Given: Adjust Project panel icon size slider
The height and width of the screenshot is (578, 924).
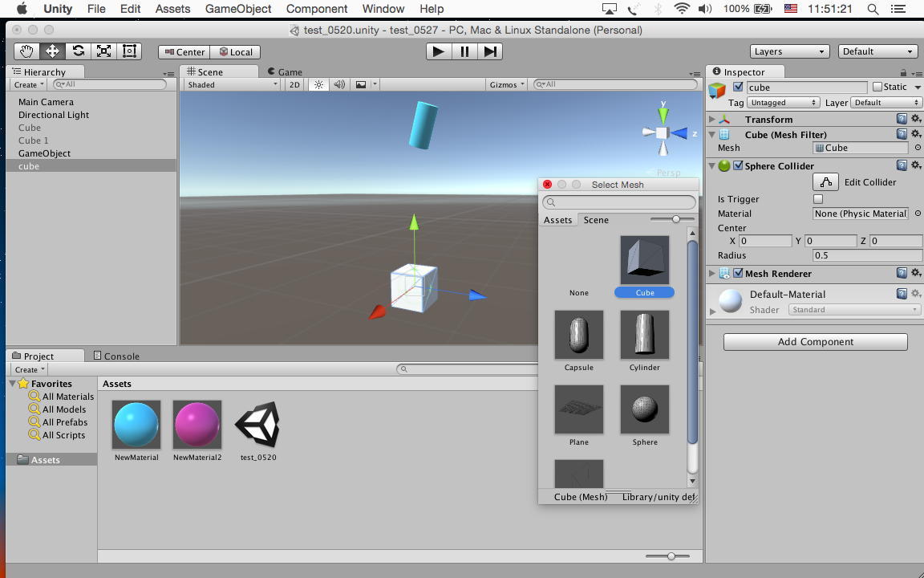Looking at the screenshot, I should (x=671, y=556).
